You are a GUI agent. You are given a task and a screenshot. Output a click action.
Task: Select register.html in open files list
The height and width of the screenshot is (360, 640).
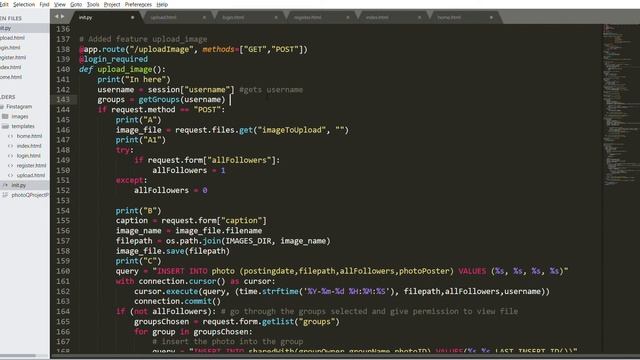[13, 58]
